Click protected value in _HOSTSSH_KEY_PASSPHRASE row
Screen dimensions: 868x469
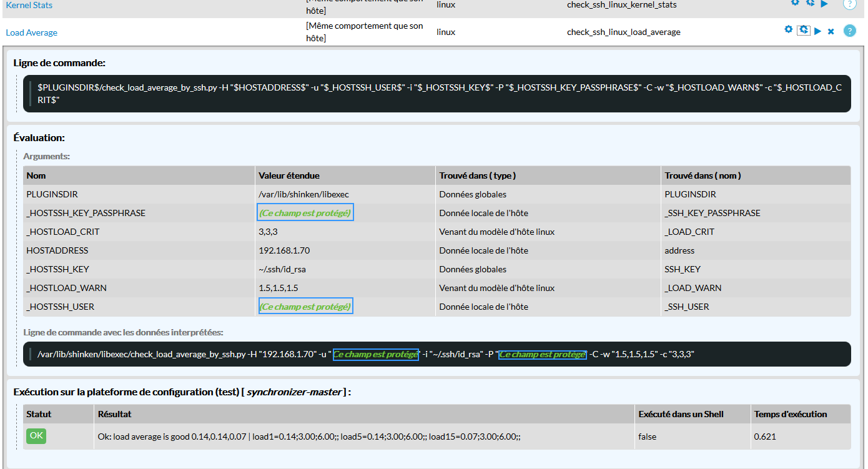tap(305, 213)
